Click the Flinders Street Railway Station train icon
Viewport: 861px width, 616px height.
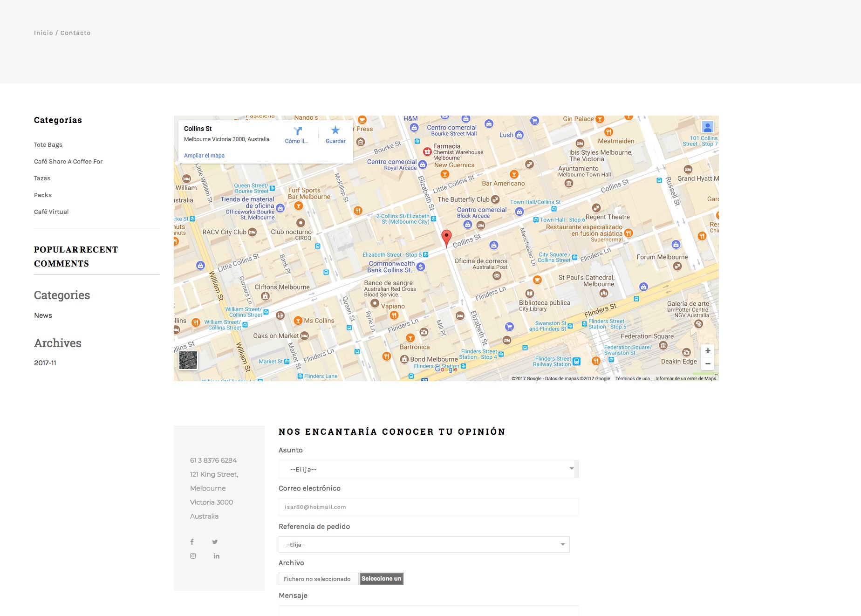tap(576, 361)
